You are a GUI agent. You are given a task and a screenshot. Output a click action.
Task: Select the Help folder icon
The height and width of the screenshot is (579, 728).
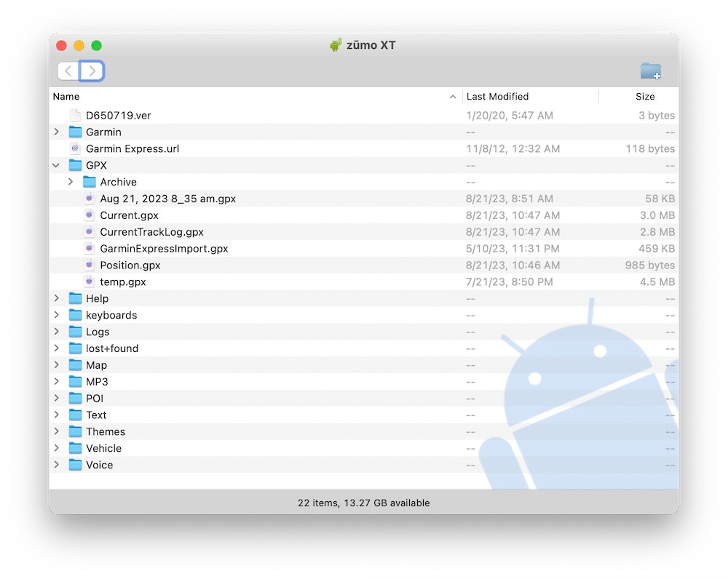pos(75,298)
